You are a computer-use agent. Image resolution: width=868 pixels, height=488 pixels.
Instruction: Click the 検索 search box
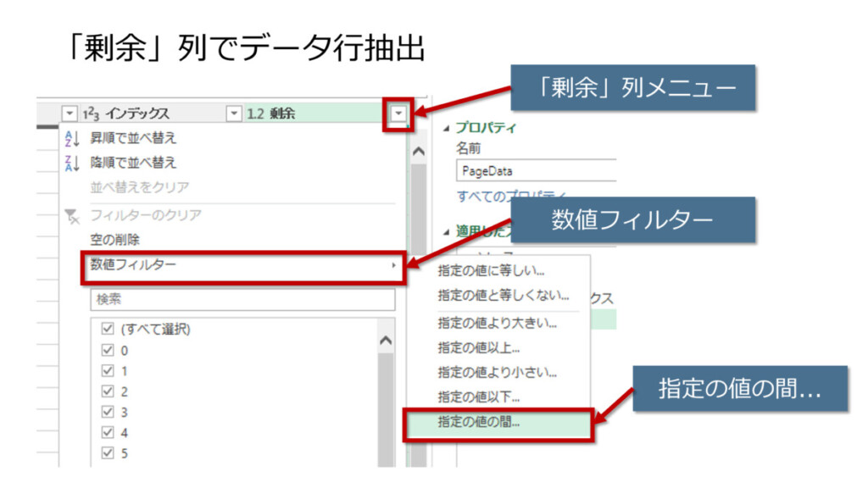242,299
